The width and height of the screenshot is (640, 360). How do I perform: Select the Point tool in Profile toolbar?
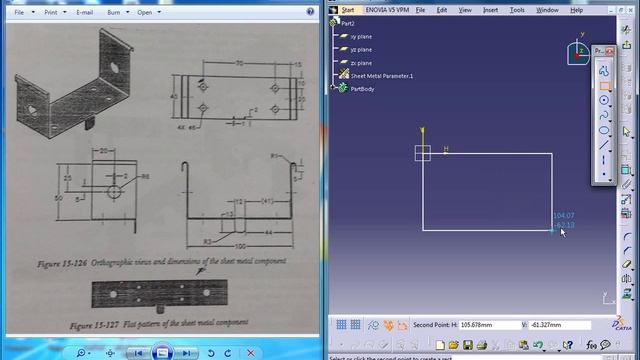click(604, 174)
